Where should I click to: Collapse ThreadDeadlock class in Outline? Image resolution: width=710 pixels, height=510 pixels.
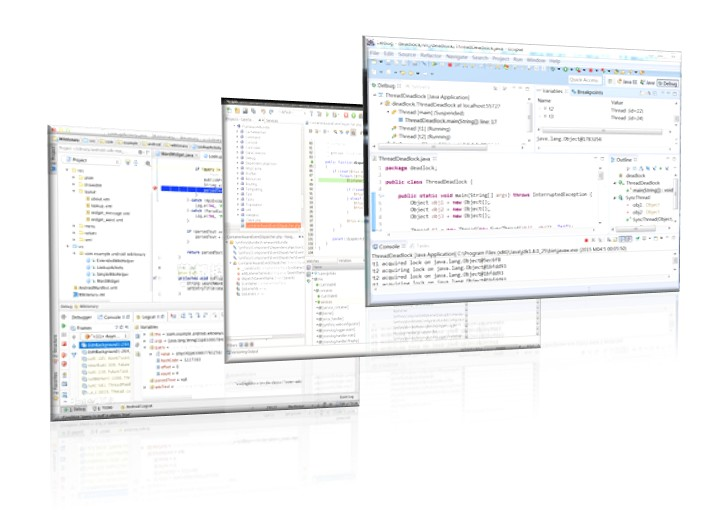pos(615,183)
